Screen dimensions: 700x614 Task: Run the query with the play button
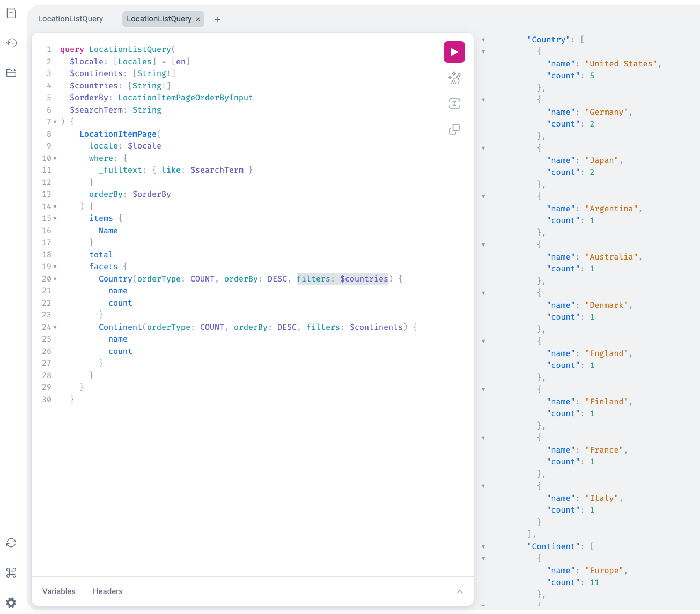pos(454,52)
